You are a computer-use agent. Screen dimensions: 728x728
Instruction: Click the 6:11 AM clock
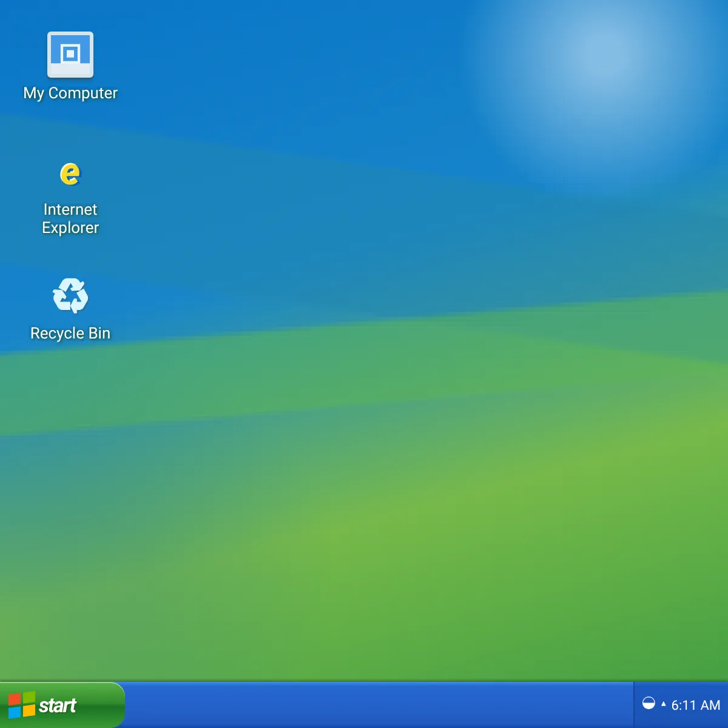pos(696,705)
